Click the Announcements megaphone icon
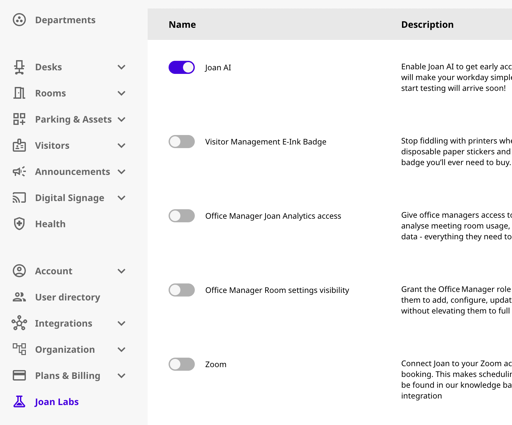The height and width of the screenshot is (425, 512). [19, 172]
